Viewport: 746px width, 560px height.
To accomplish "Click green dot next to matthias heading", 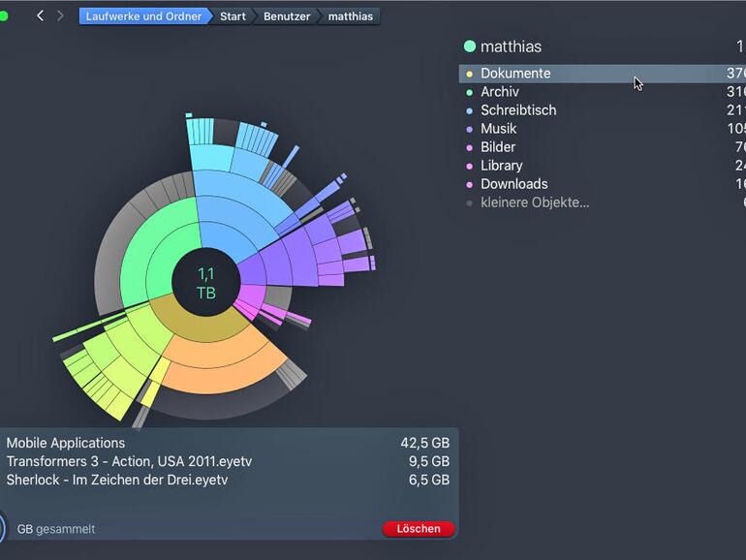I will (x=470, y=47).
